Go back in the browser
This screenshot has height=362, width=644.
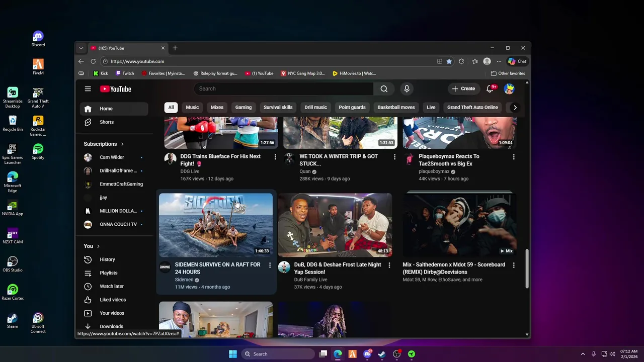[81, 61]
